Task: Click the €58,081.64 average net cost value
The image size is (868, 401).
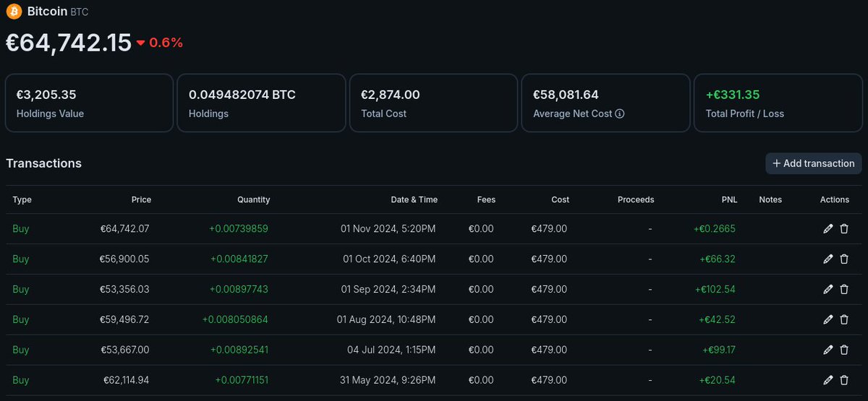Action: pyautogui.click(x=566, y=95)
